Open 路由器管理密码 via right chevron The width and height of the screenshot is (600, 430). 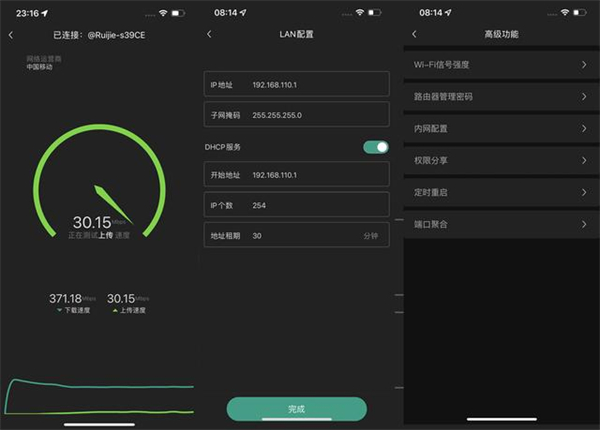tap(583, 97)
